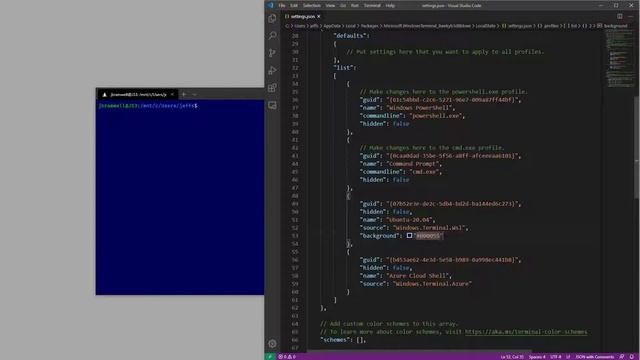
Task: Click the "Windows.Terminal.Azure" source value
Action: pyautogui.click(x=432, y=284)
